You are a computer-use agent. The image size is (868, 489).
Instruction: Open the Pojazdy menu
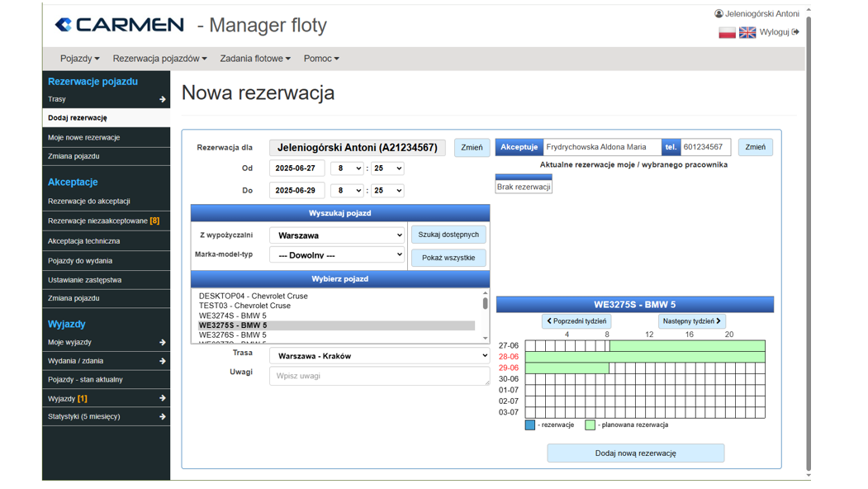point(78,59)
